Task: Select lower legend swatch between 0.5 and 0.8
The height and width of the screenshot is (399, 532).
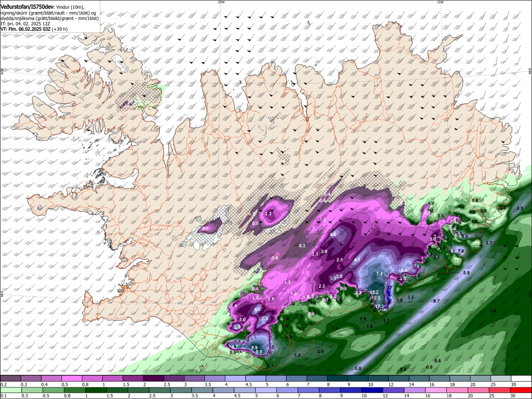Action: [54, 390]
